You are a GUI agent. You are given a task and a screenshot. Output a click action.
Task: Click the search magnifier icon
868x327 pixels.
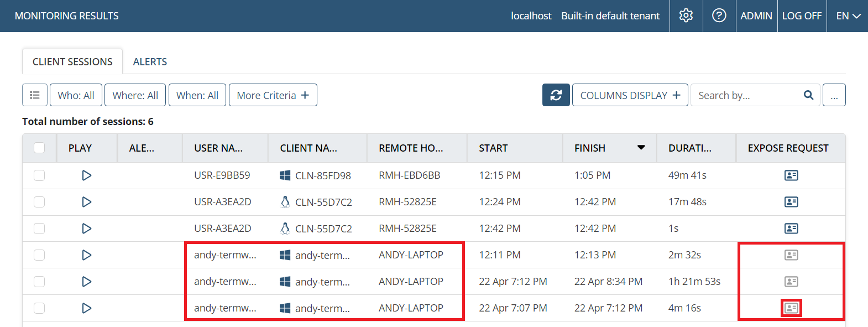[808, 95]
